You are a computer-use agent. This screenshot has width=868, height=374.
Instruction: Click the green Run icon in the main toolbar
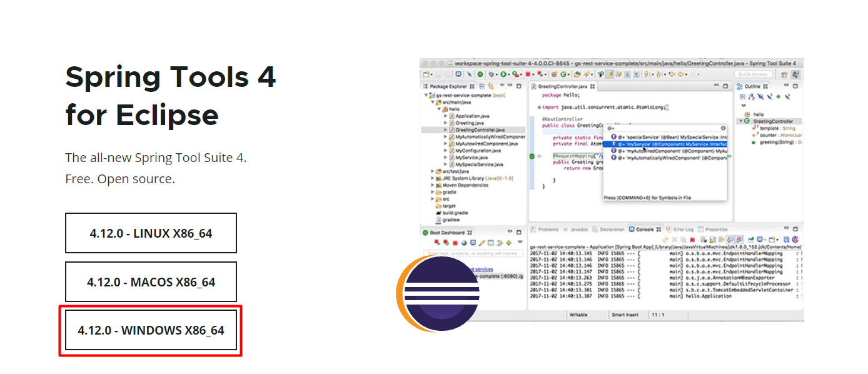click(x=502, y=74)
